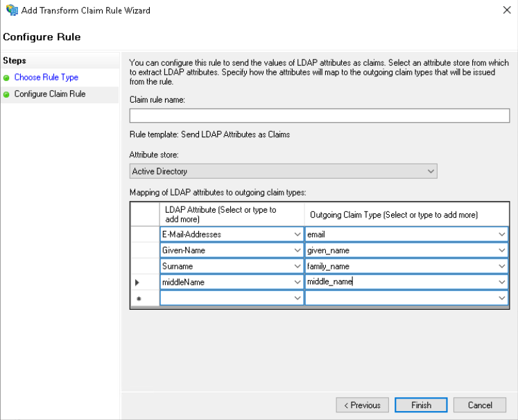This screenshot has width=518, height=420.
Task: Open the Attribute store dropdown
Action: (x=431, y=171)
